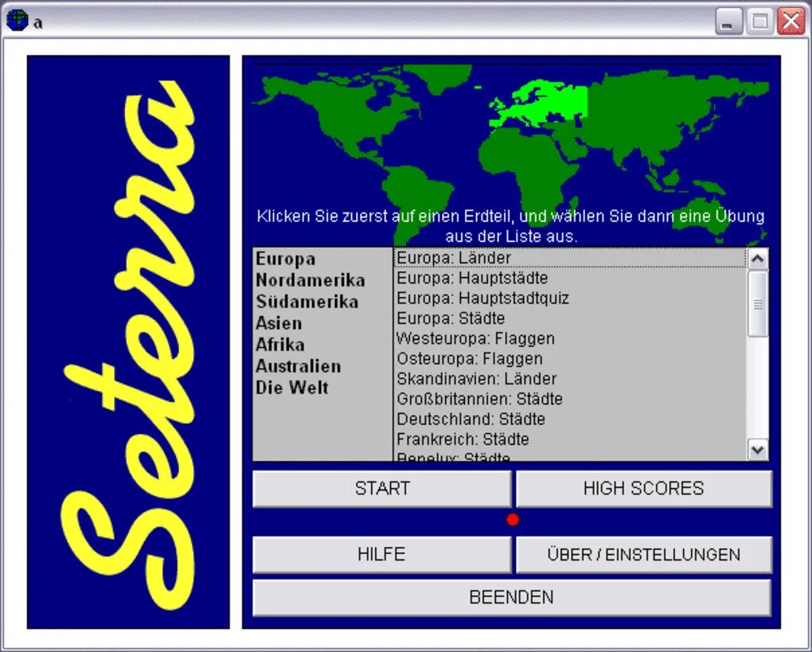The height and width of the screenshot is (652, 812).
Task: Select Die Welt in the list
Action: point(292,388)
